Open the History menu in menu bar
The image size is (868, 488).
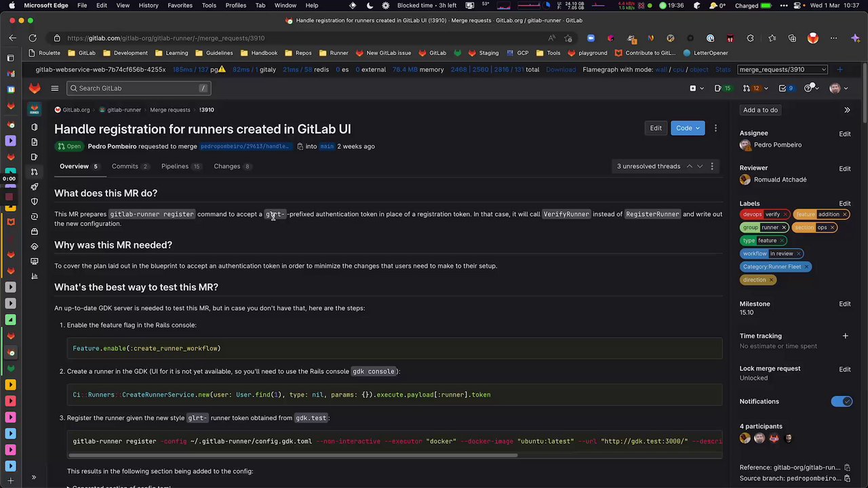coord(149,5)
